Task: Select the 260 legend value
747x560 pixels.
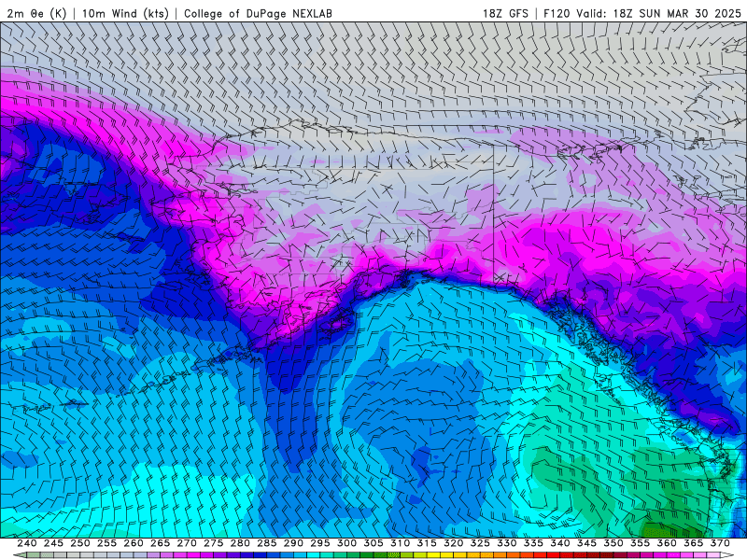Action: click(134, 543)
